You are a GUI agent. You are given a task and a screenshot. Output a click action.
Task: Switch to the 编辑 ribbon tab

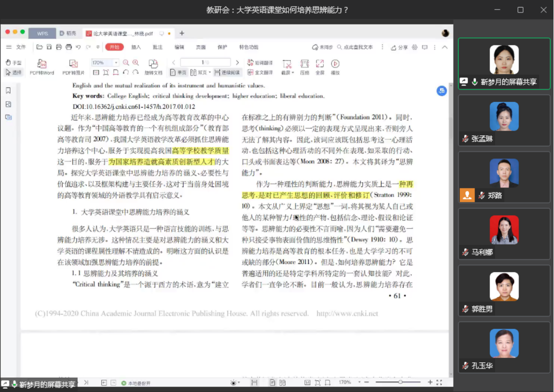179,47
